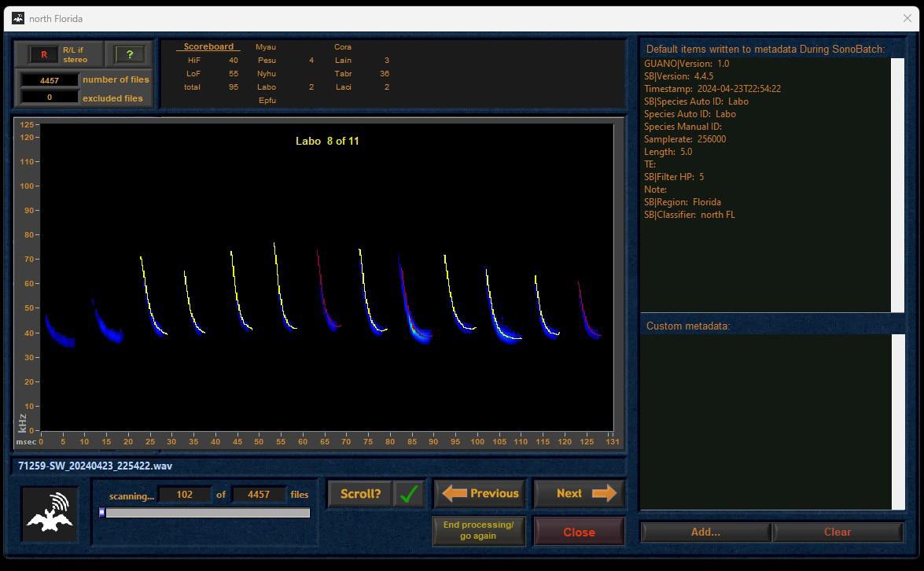Viewport: 924px width, 571px height.
Task: Click the app icon in title bar
Action: click(17, 18)
